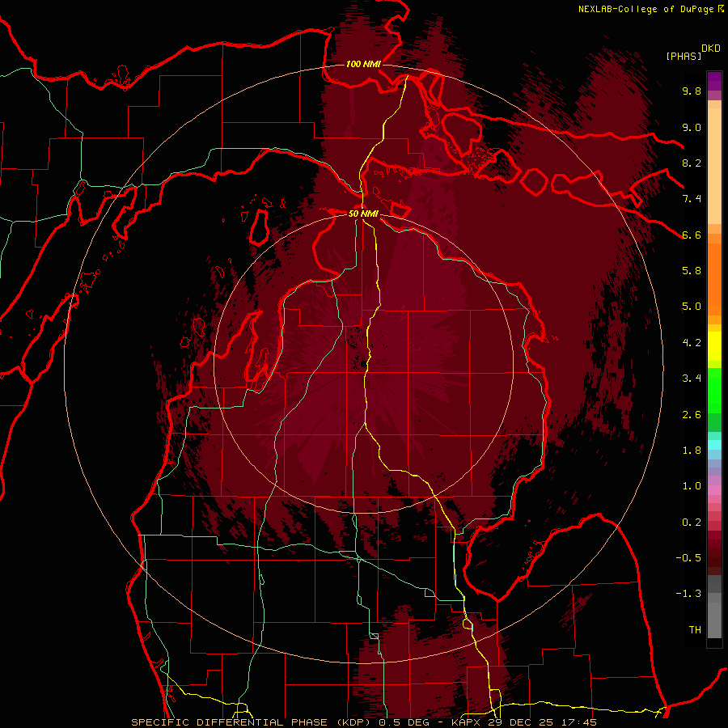
Task: Select the 100 NMI range ring label
Action: tap(363, 64)
